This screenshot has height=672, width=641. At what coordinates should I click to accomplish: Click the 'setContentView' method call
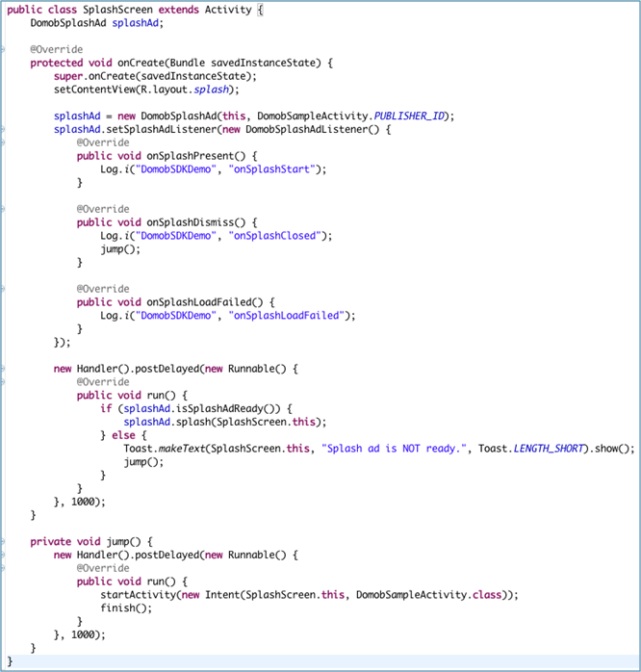coord(94,90)
